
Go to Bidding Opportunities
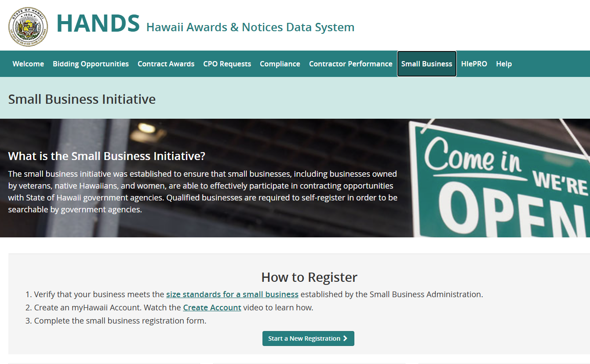pos(91,64)
